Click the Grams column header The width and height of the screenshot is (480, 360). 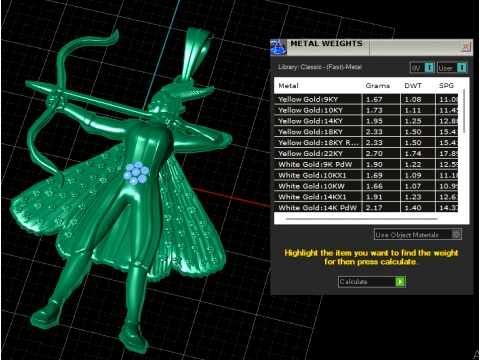(377, 86)
